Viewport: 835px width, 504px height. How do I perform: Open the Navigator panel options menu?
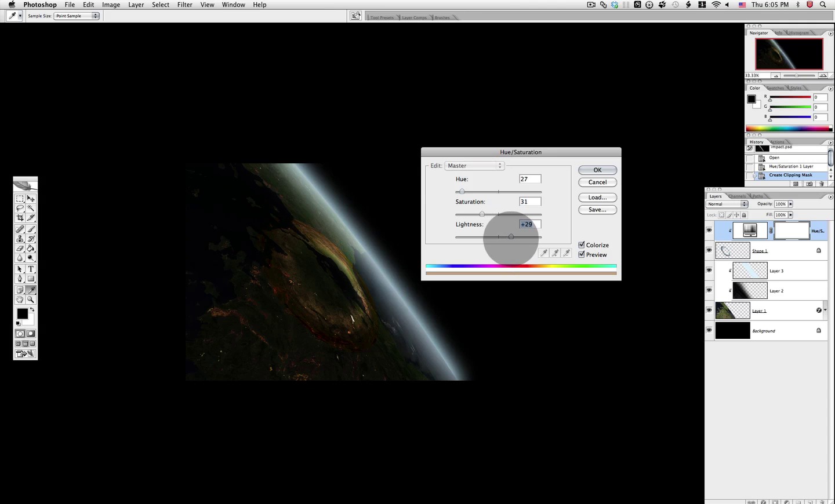(x=830, y=33)
